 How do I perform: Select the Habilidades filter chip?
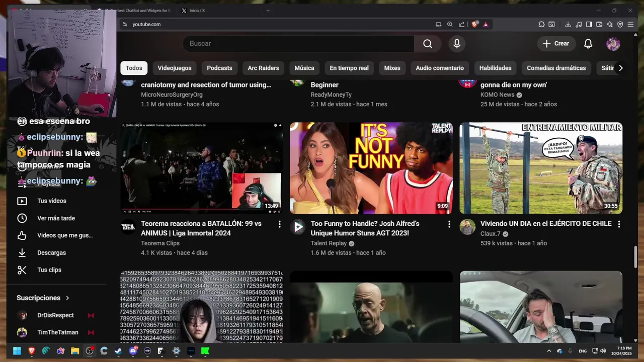click(495, 68)
